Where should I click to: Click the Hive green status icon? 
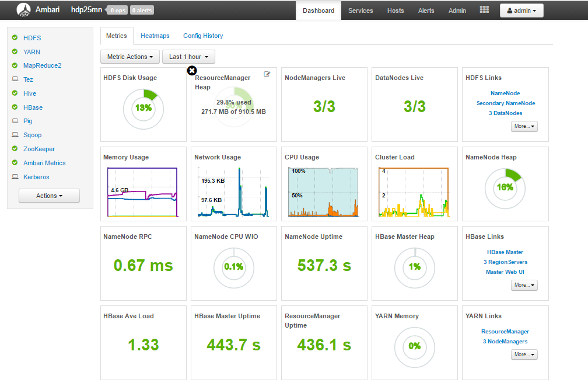pos(15,93)
